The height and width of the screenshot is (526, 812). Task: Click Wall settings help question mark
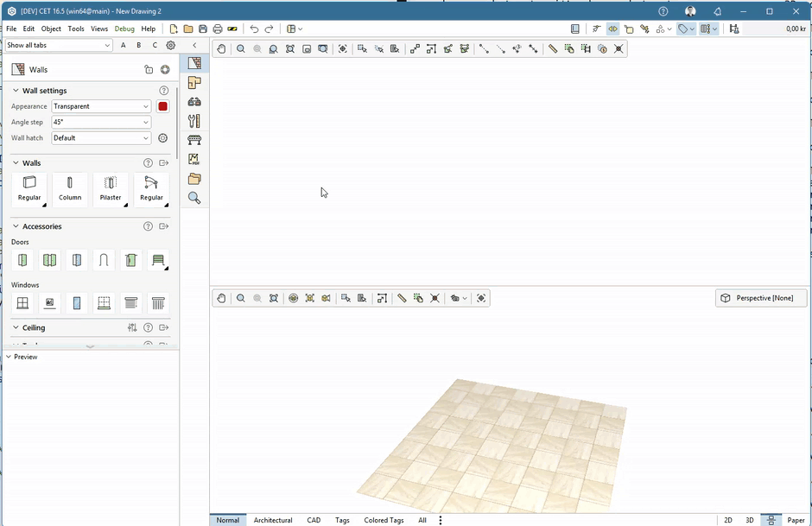point(164,91)
